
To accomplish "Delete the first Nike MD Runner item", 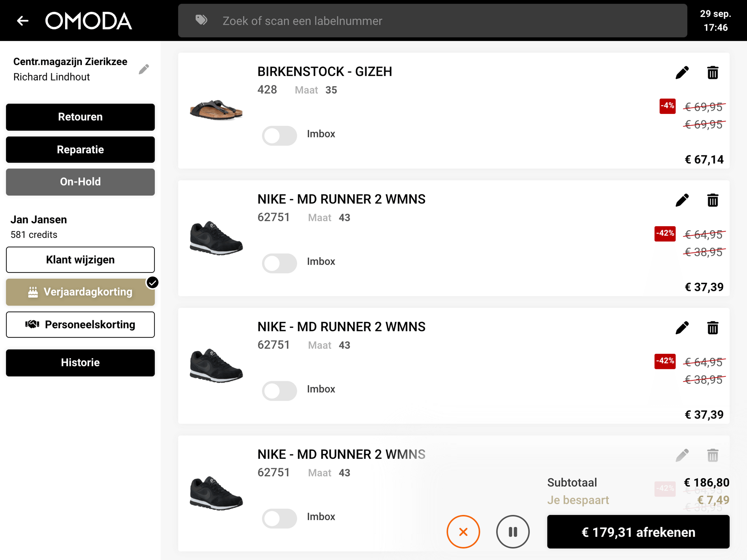I will tap(712, 200).
